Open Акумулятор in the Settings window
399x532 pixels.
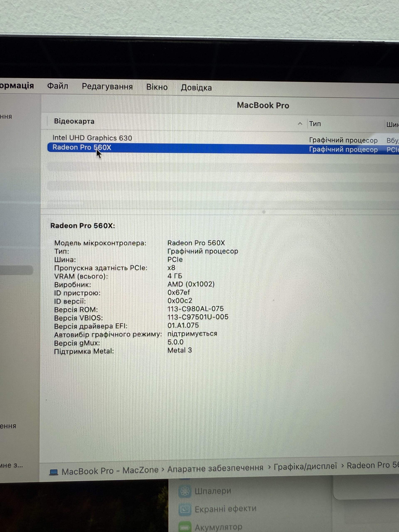point(218,527)
